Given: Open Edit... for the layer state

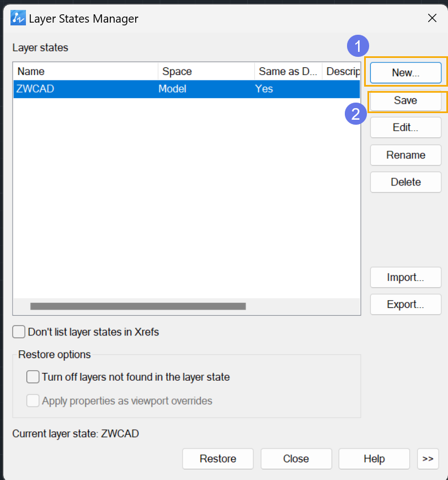Looking at the screenshot, I should click(x=406, y=127).
